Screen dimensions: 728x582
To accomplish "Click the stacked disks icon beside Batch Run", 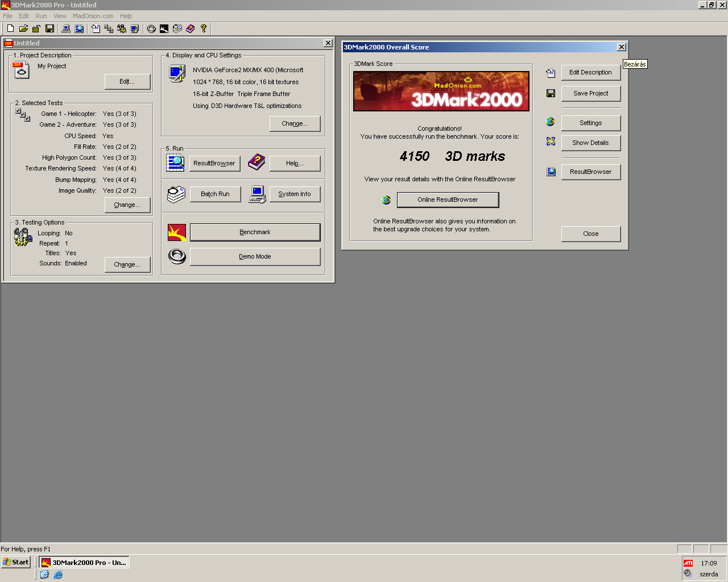I will (x=176, y=194).
